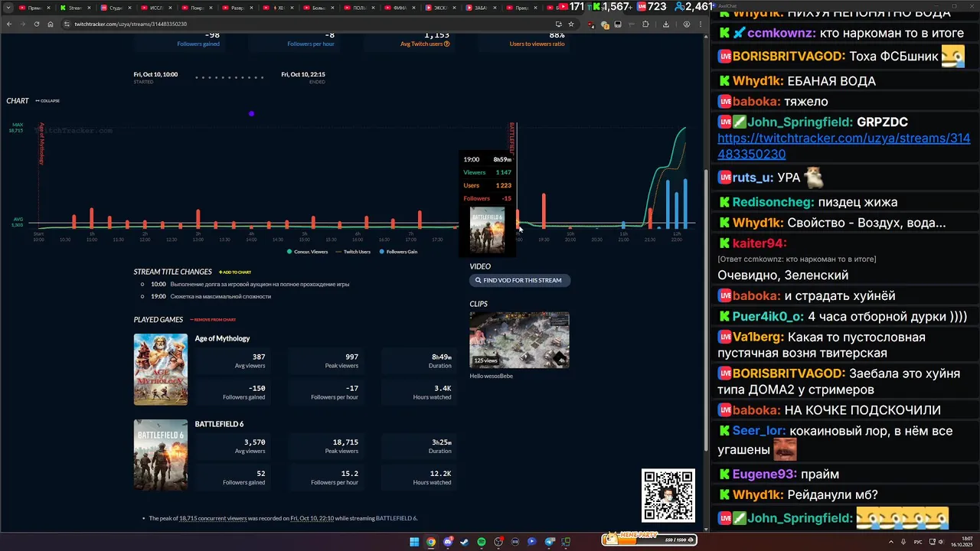Switch to the ЗАБА browser tab

pyautogui.click(x=480, y=8)
